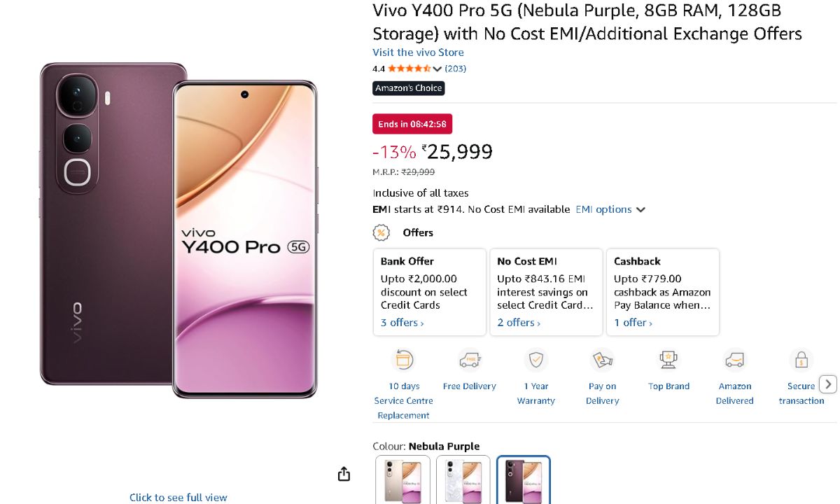The width and height of the screenshot is (840, 504).
Task: Click to see full view of product
Action: click(178, 497)
